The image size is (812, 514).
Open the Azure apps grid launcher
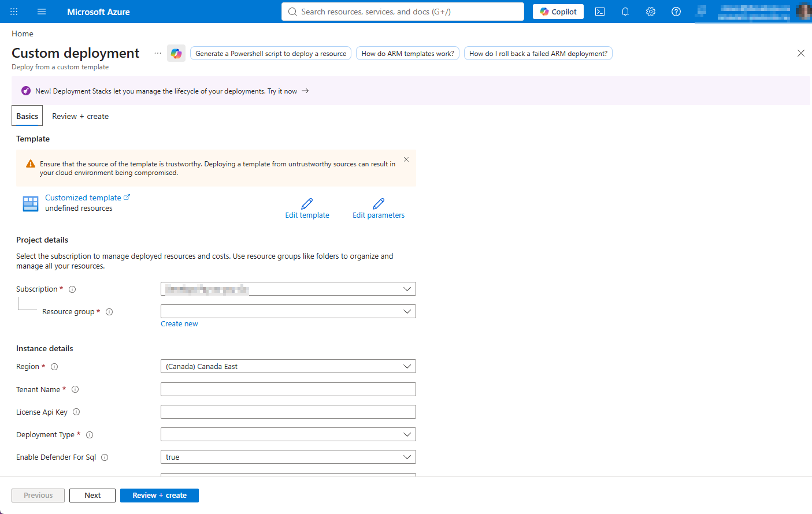tap(14, 12)
